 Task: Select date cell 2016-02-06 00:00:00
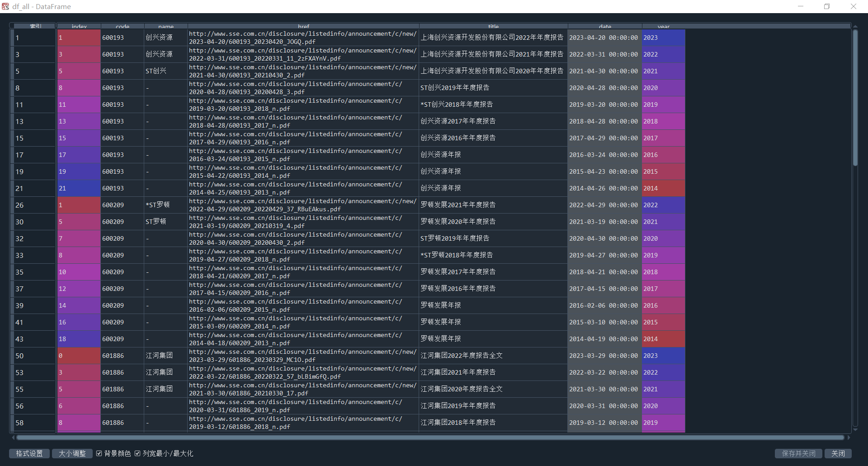605,305
